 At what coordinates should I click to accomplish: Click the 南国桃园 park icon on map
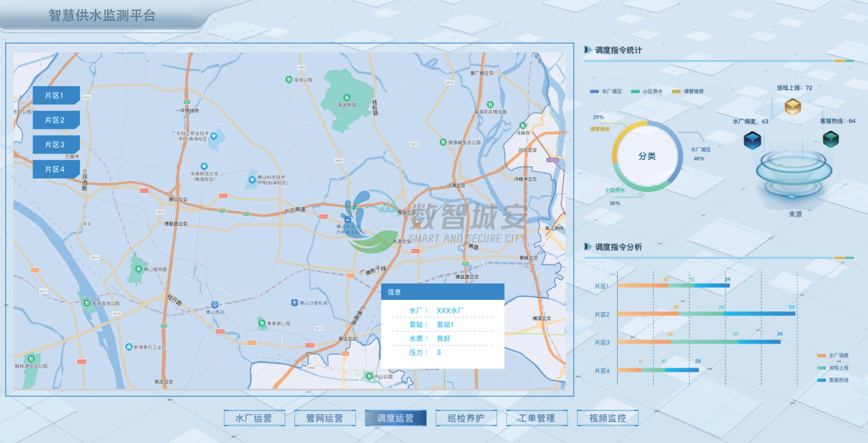pos(347,97)
